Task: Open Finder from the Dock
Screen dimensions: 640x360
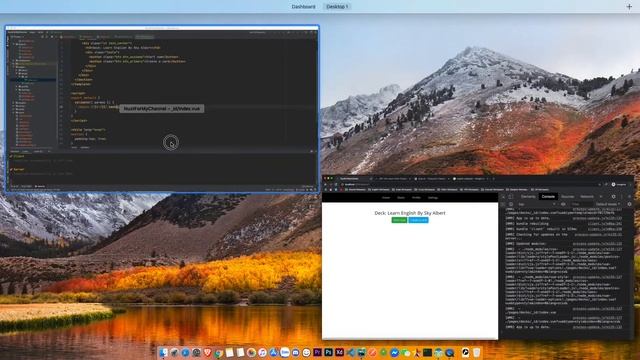Action: coord(163,352)
